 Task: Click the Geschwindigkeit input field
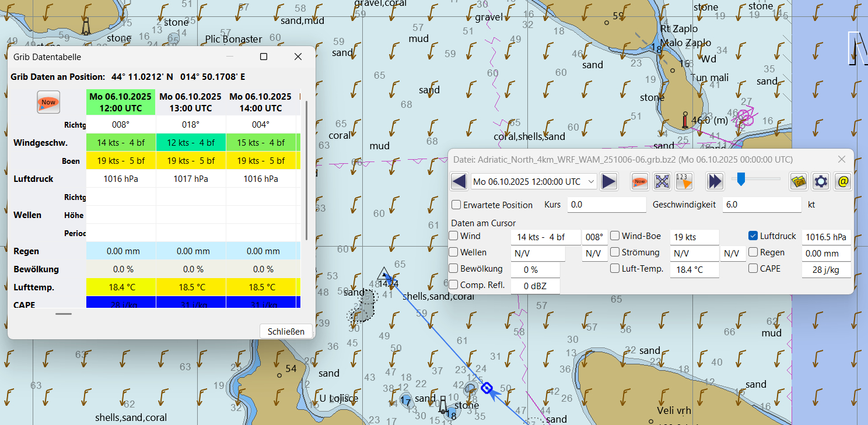coord(761,205)
